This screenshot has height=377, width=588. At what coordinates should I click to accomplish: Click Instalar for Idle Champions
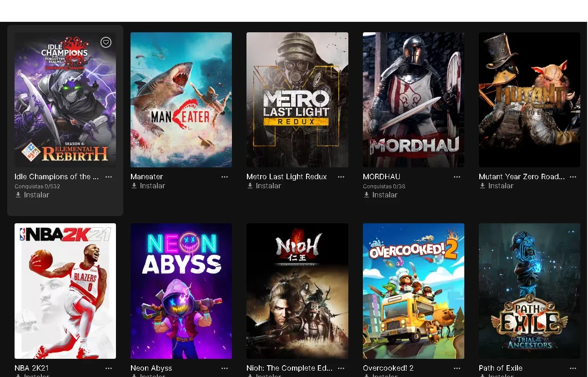pyautogui.click(x=36, y=195)
